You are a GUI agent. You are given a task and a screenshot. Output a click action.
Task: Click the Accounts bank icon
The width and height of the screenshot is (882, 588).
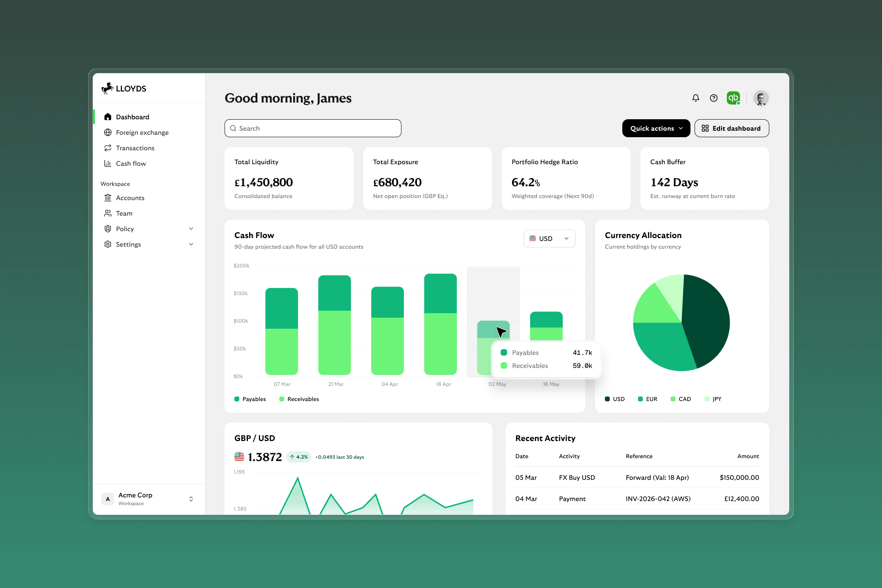tap(108, 198)
